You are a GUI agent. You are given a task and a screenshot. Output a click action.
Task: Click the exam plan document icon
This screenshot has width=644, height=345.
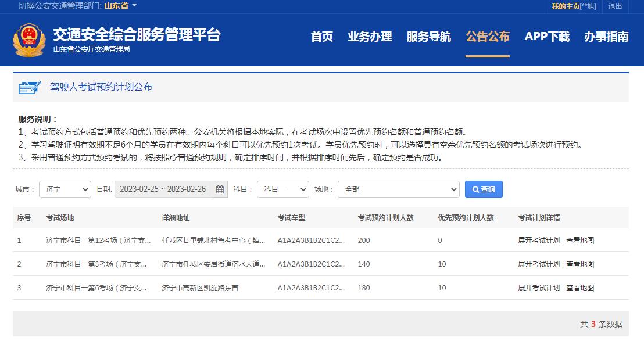29,87
